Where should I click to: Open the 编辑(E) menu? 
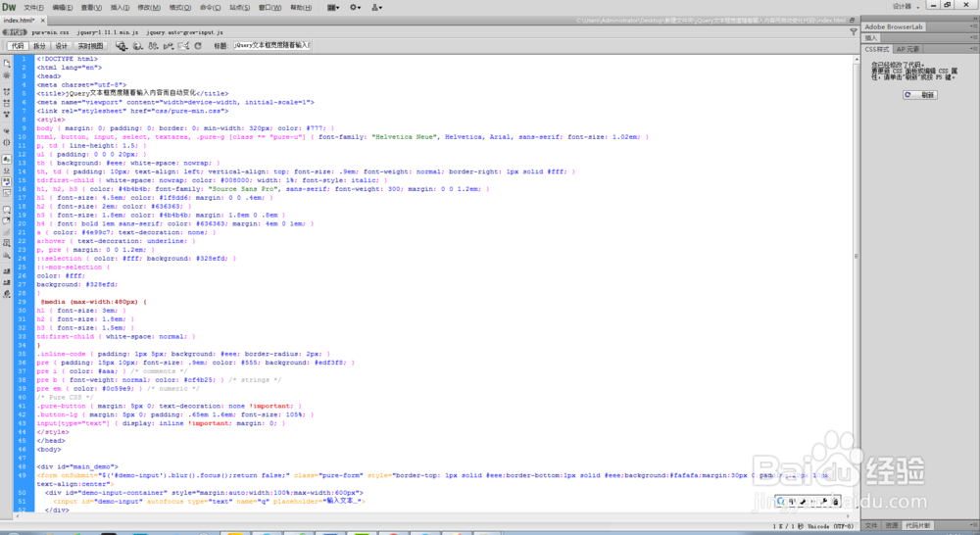[63, 8]
